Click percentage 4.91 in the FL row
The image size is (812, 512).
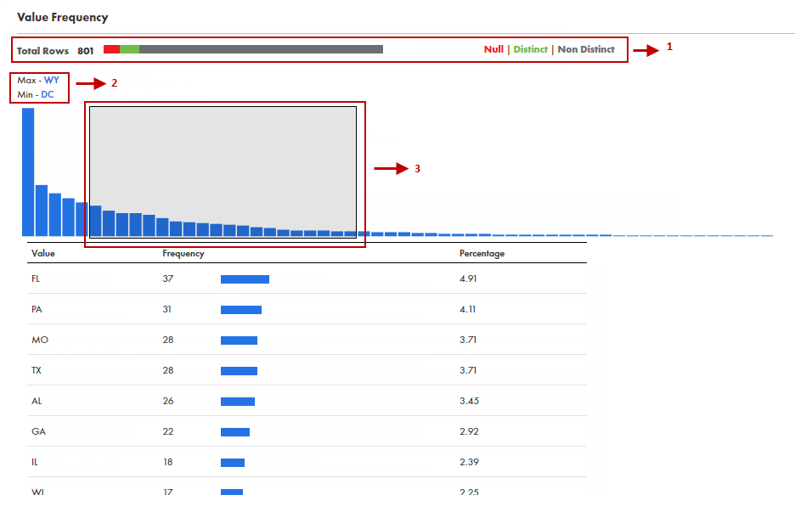[x=468, y=279]
